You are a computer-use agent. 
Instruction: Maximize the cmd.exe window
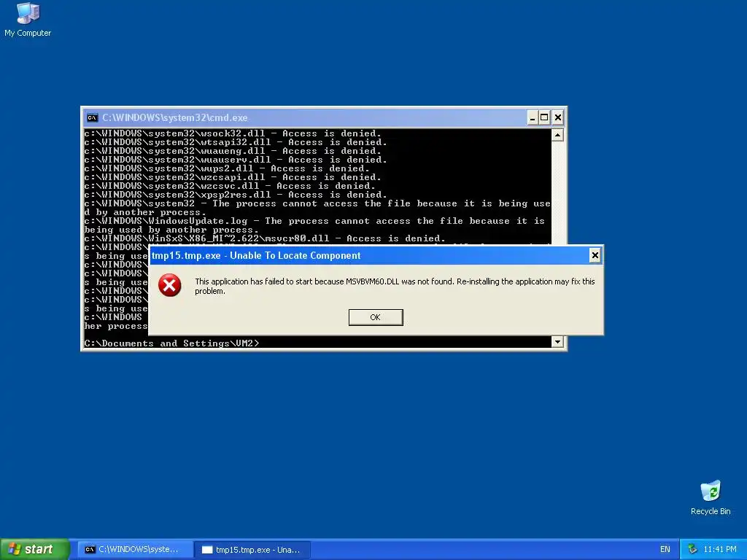tap(544, 117)
